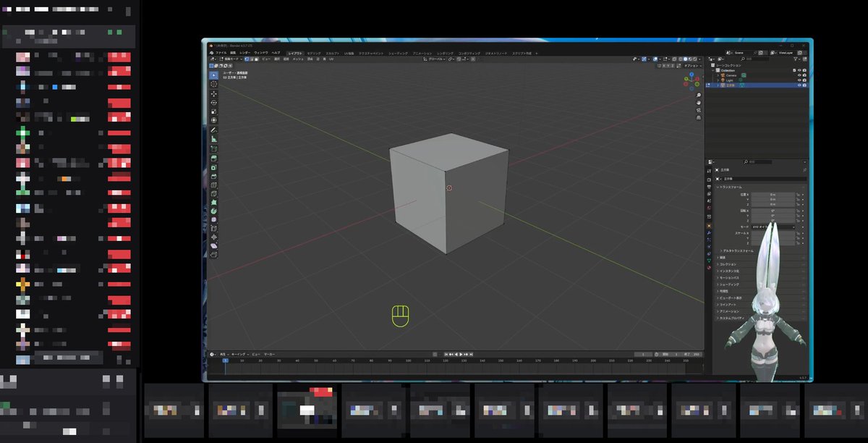
Task: Select the Measure ruler tool
Action: (x=213, y=139)
